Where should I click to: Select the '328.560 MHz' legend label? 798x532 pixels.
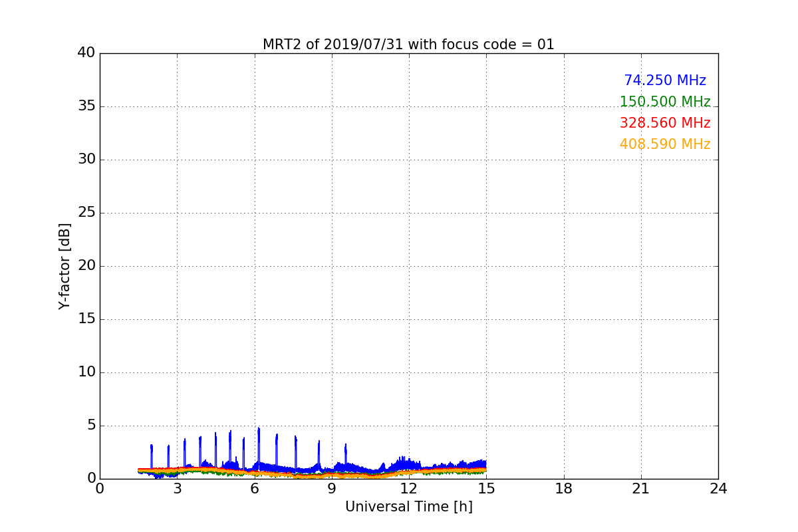[665, 123]
